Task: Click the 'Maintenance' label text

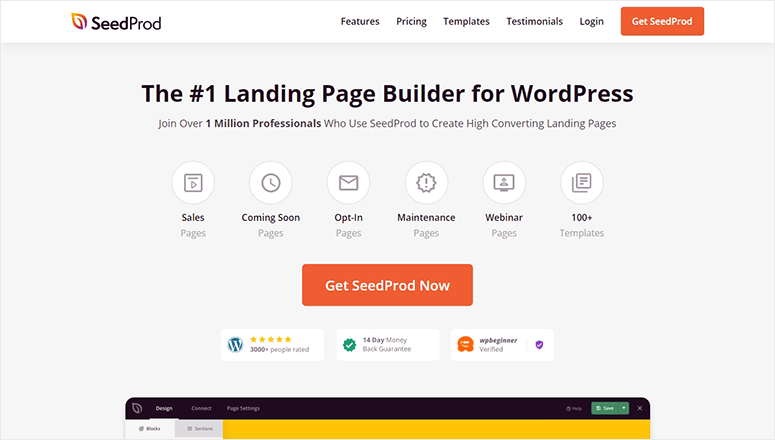Action: 426,218
